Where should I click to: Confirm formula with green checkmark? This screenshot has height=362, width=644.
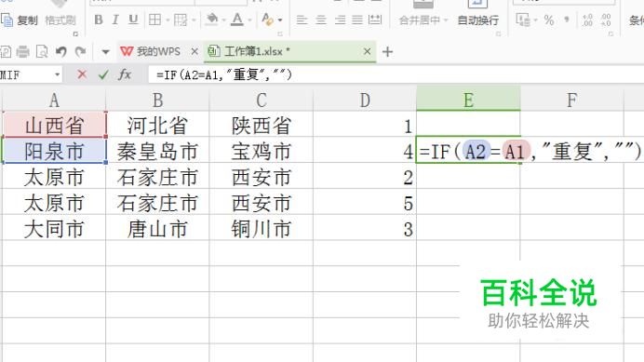coord(103,74)
